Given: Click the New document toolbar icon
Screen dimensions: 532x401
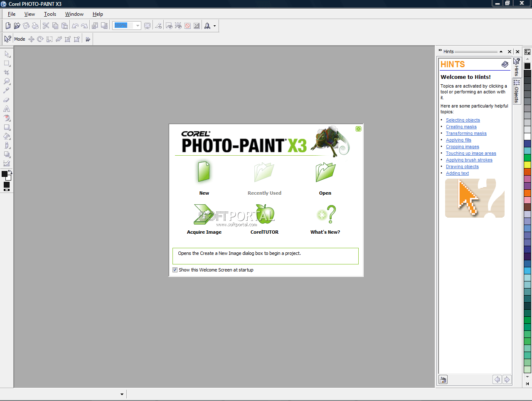Looking at the screenshot, I should click(x=8, y=26).
